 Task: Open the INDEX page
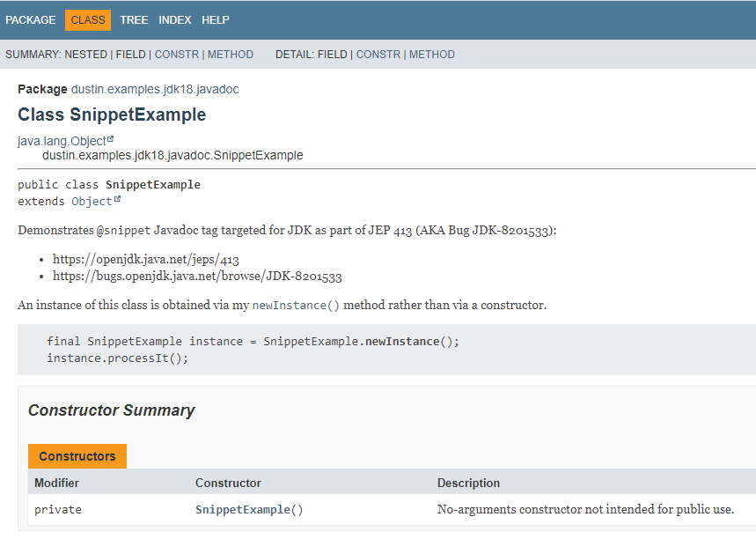point(175,20)
